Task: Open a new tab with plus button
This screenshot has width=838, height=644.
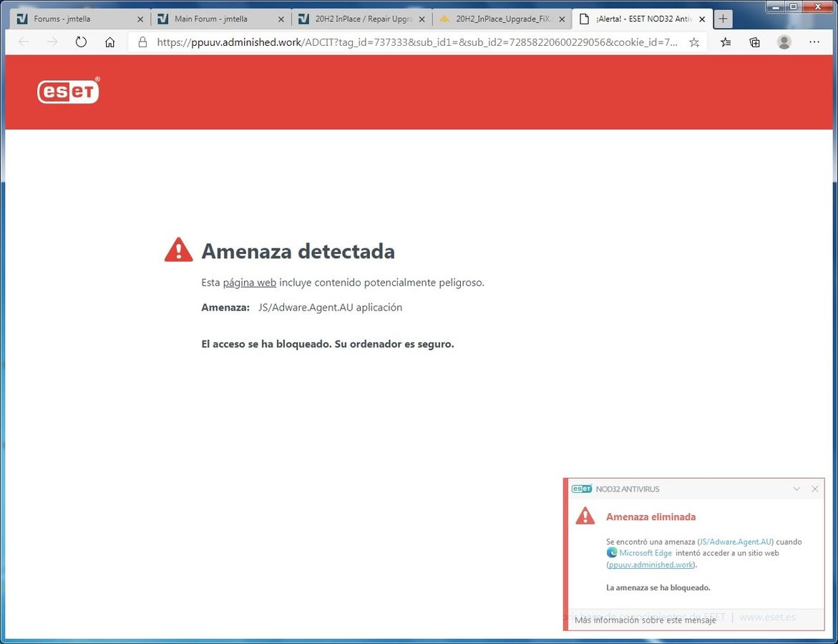Action: point(723,19)
